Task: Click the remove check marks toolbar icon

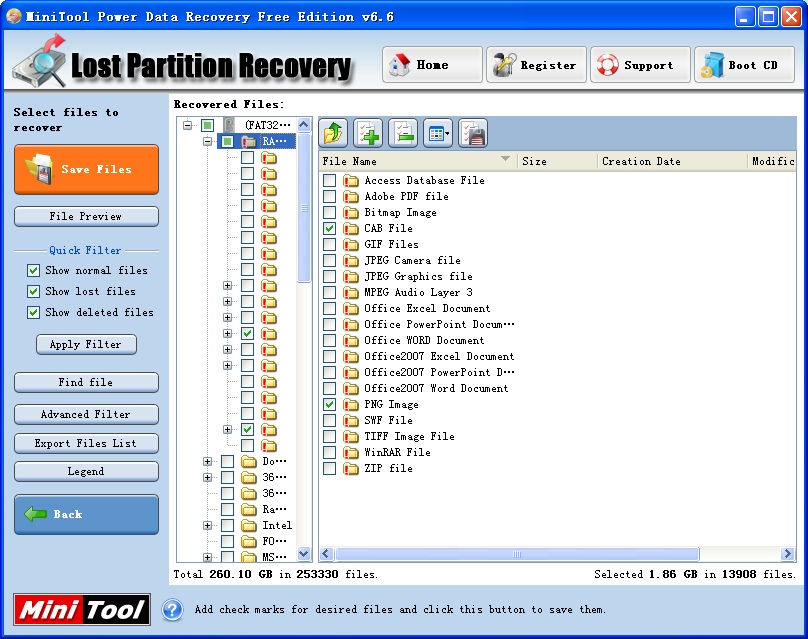Action: click(403, 133)
